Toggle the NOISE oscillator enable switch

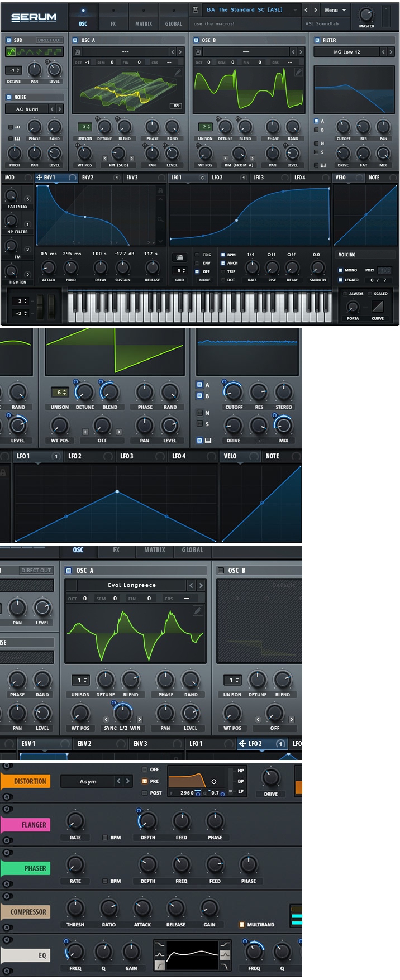point(8,97)
